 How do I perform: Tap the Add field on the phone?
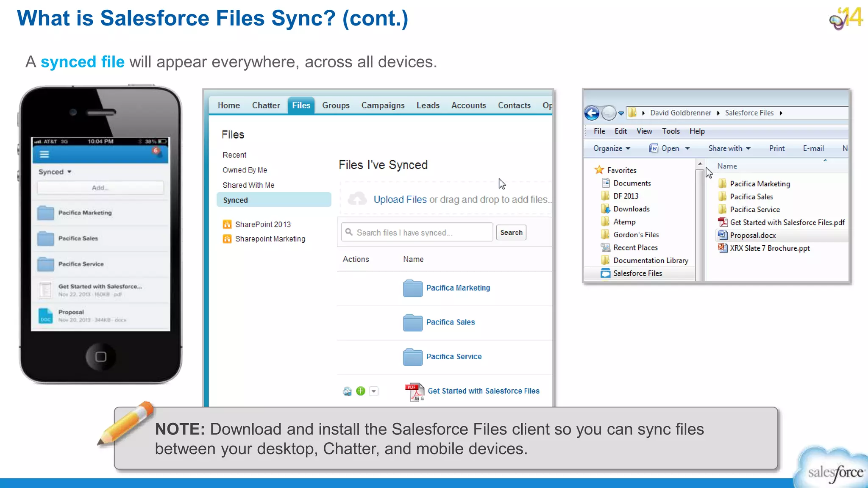coord(100,188)
